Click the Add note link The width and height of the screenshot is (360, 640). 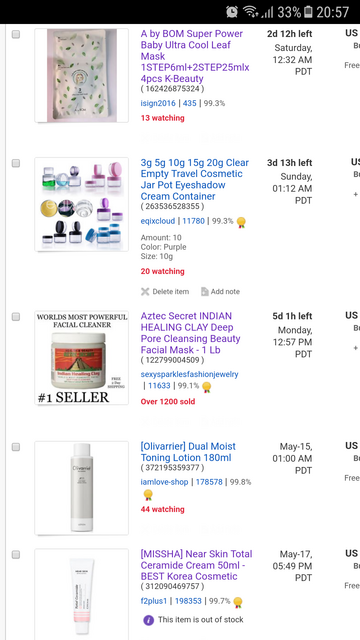pyautogui.click(x=225, y=291)
